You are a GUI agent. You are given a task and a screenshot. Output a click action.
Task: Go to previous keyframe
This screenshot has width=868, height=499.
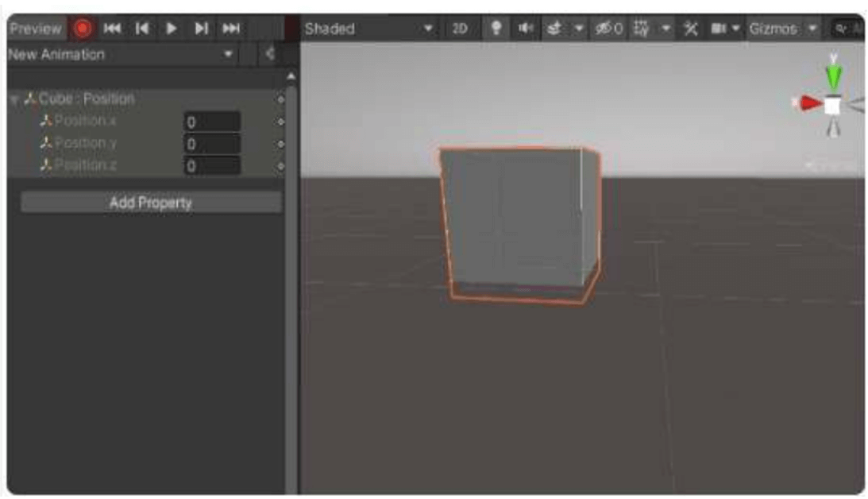142,29
